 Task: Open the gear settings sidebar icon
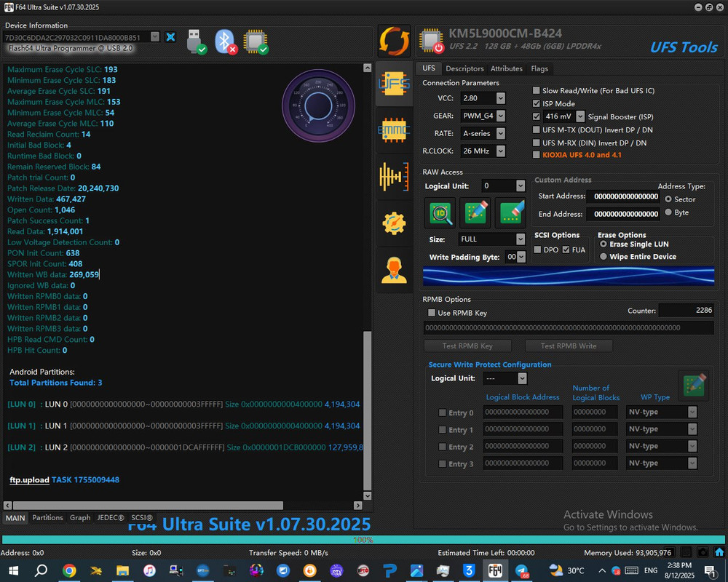click(x=394, y=223)
